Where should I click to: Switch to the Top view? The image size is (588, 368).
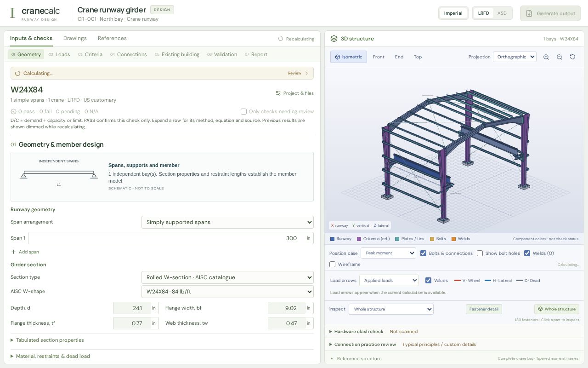click(418, 57)
